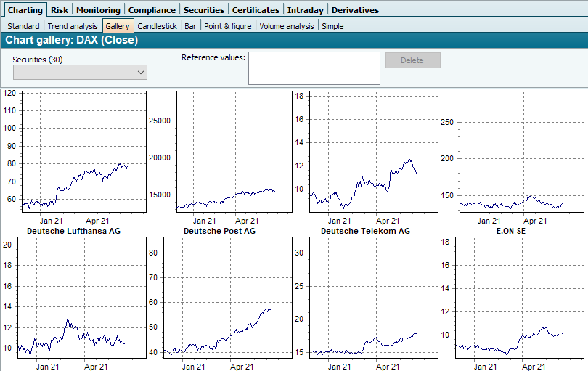Switch to the Monitoring tab
The image size is (588, 371).
point(98,10)
